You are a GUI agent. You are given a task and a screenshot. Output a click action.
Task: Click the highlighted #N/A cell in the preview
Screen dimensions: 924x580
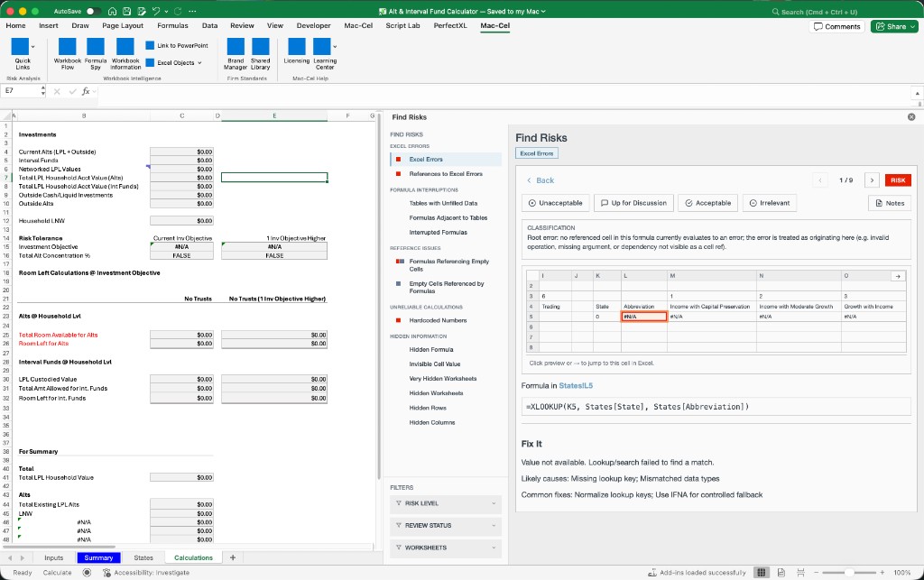[643, 317]
